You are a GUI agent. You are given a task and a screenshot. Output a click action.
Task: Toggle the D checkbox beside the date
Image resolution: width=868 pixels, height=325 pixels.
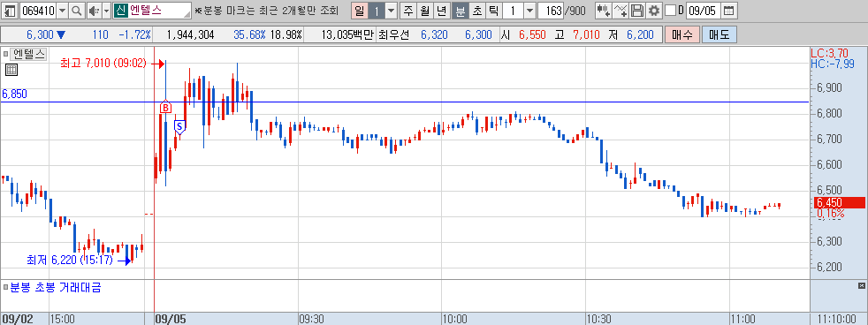click(670, 11)
